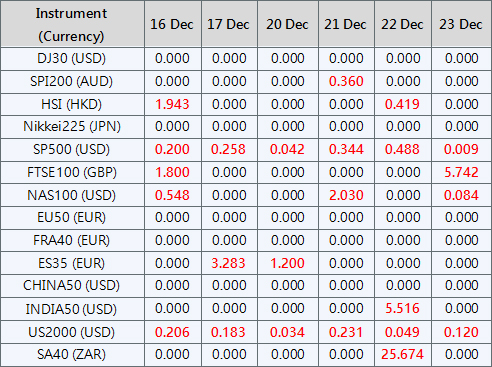Click the INDIA50 (USD) value 5.516

[x=402, y=308]
